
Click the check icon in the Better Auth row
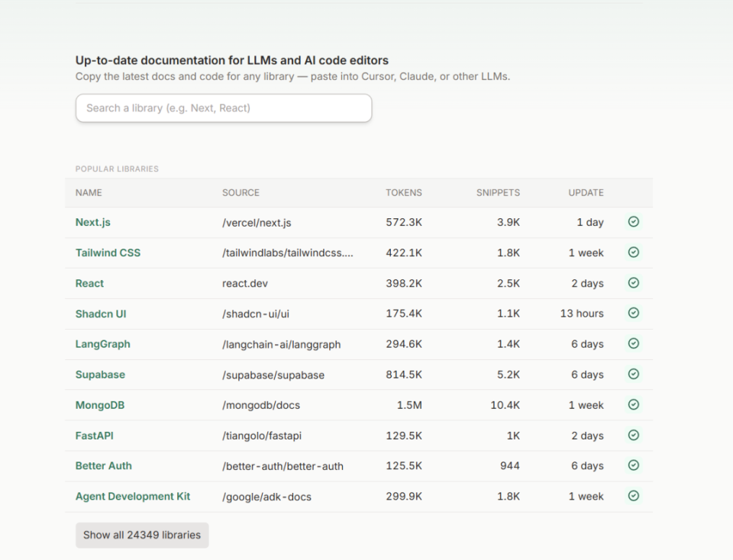(634, 465)
